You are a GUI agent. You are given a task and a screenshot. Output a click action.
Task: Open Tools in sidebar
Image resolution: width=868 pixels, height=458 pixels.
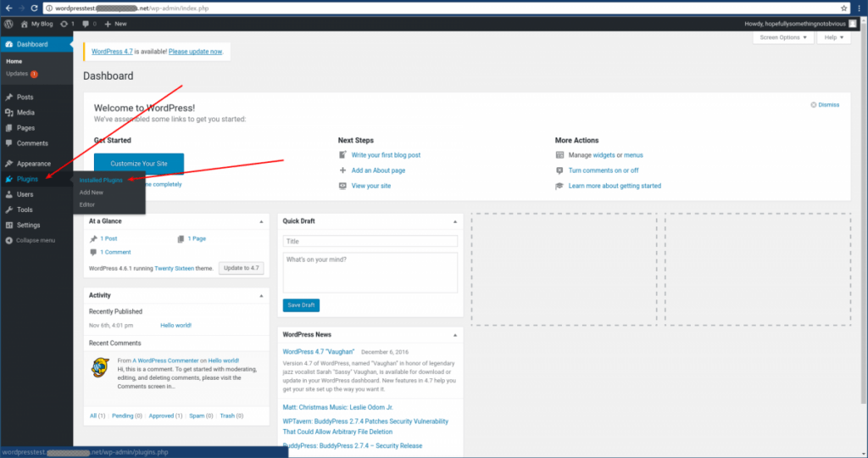click(x=36, y=209)
